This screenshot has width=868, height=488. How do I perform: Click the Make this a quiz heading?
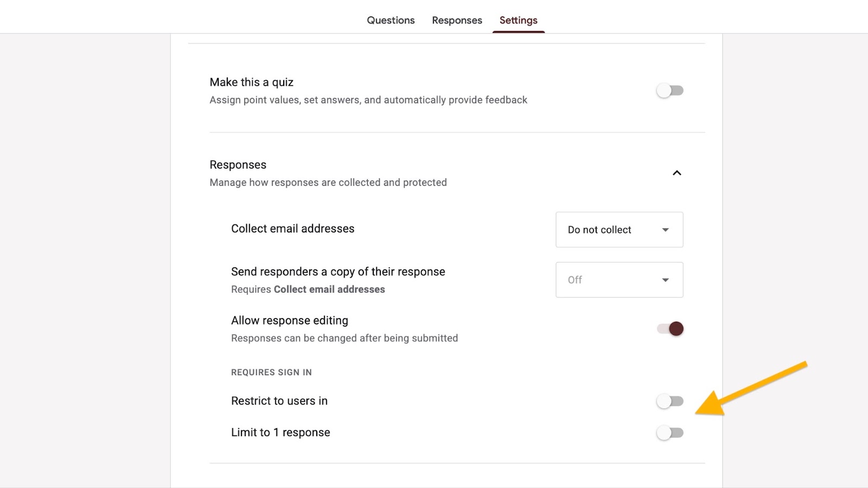(x=251, y=82)
